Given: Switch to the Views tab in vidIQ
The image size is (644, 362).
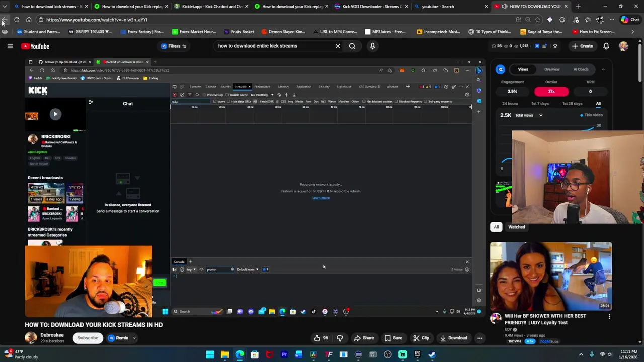Looking at the screenshot, I should coord(523,69).
